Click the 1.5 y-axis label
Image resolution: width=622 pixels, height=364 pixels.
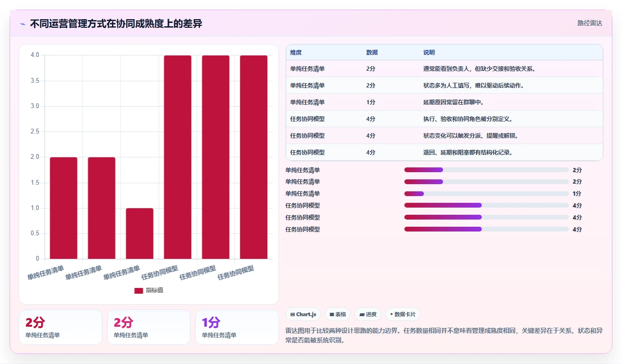(35, 183)
